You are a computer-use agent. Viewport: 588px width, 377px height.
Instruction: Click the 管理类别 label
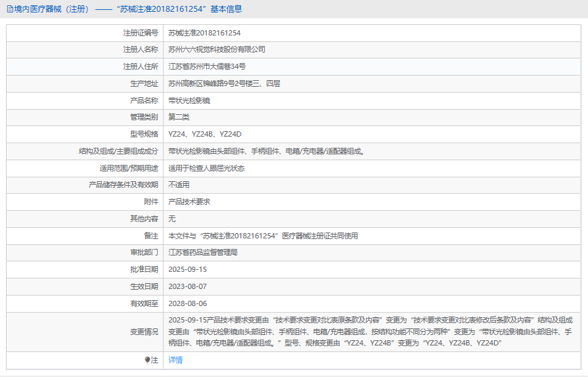point(144,117)
